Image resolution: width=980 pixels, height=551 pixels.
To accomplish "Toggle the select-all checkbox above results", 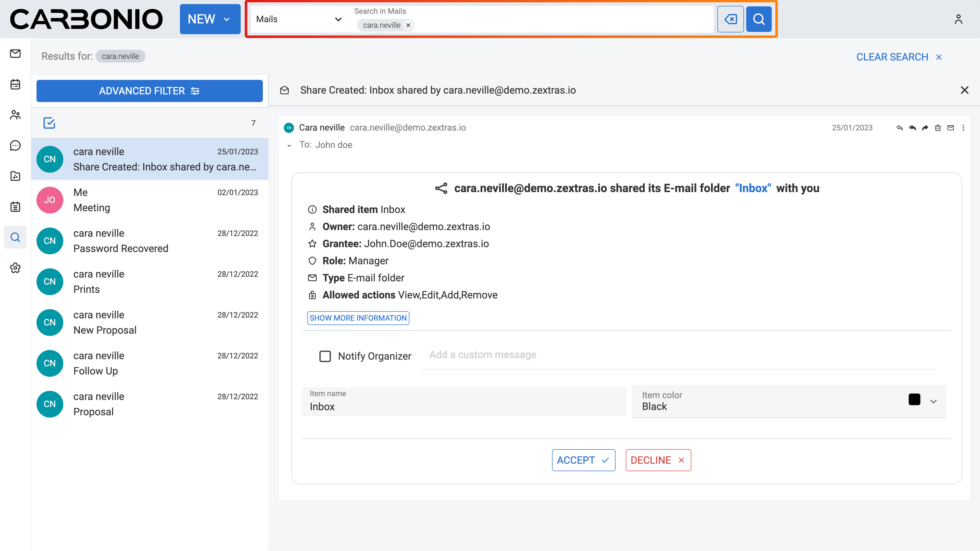I will pos(49,123).
